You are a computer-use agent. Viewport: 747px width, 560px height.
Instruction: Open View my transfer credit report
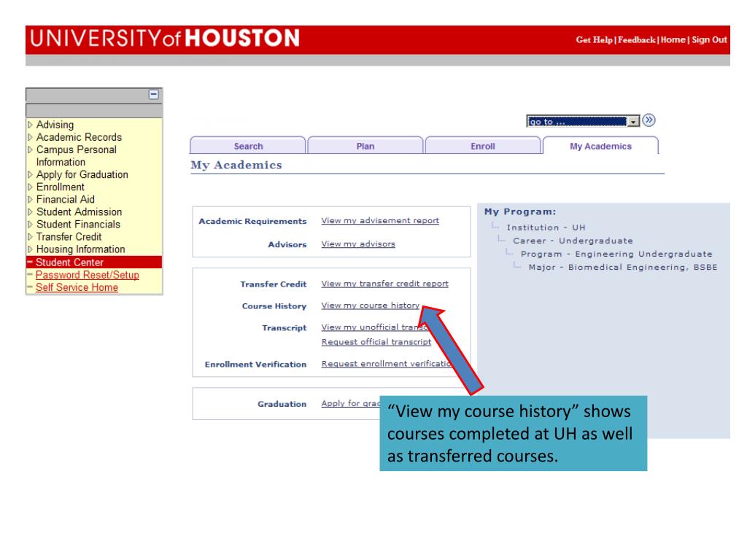point(385,284)
